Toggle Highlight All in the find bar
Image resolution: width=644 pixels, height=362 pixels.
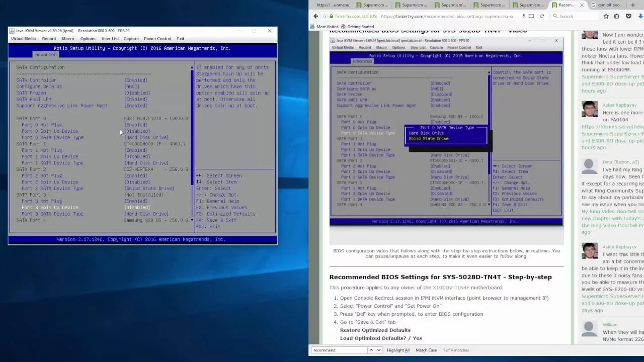(x=398, y=350)
